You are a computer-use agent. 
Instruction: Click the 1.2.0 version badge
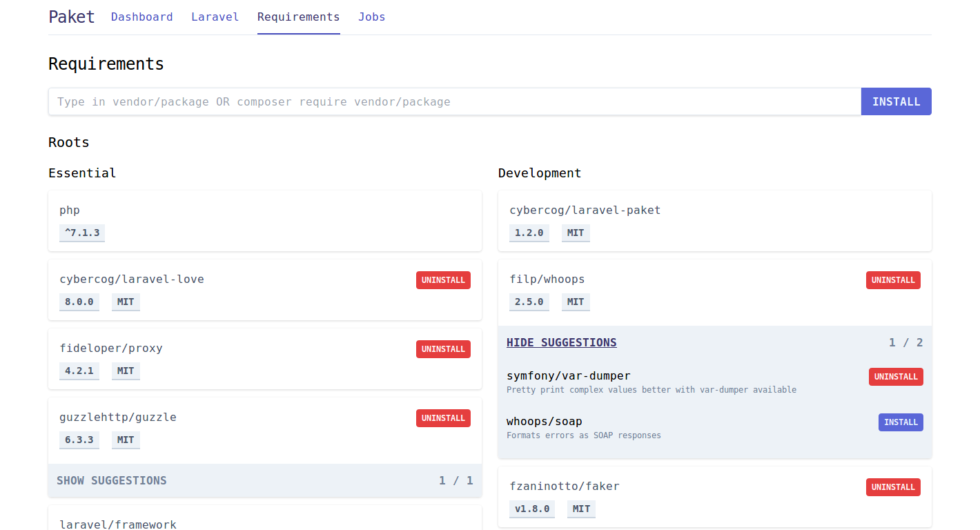[x=529, y=233]
